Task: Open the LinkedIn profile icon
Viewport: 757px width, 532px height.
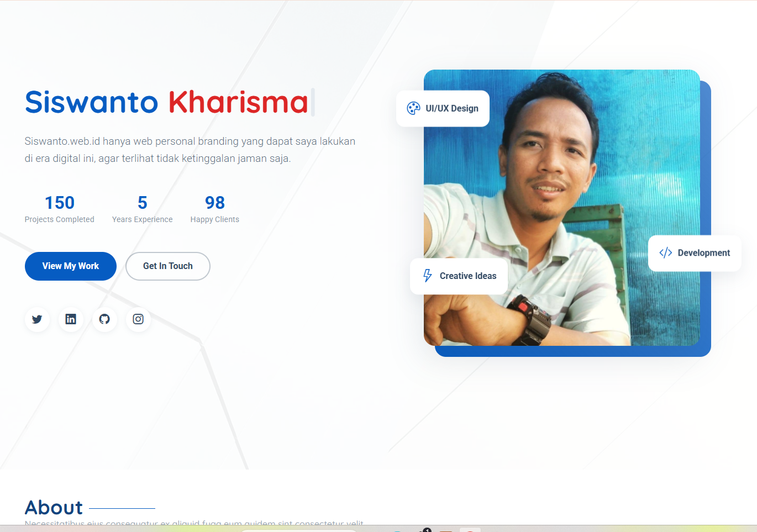Action: tap(71, 319)
